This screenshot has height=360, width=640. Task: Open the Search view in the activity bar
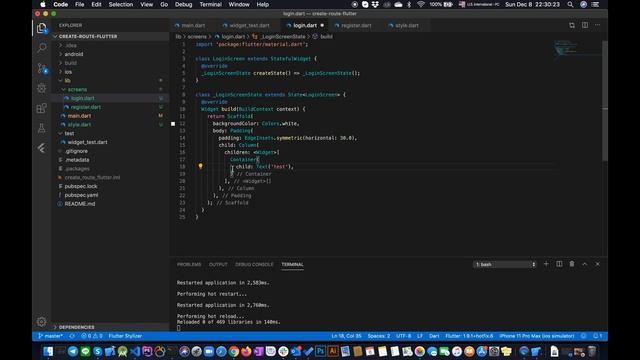click(42, 48)
